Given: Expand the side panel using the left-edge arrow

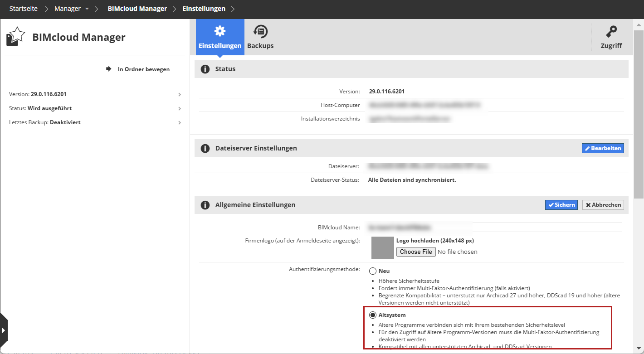Looking at the screenshot, I should pos(4,330).
